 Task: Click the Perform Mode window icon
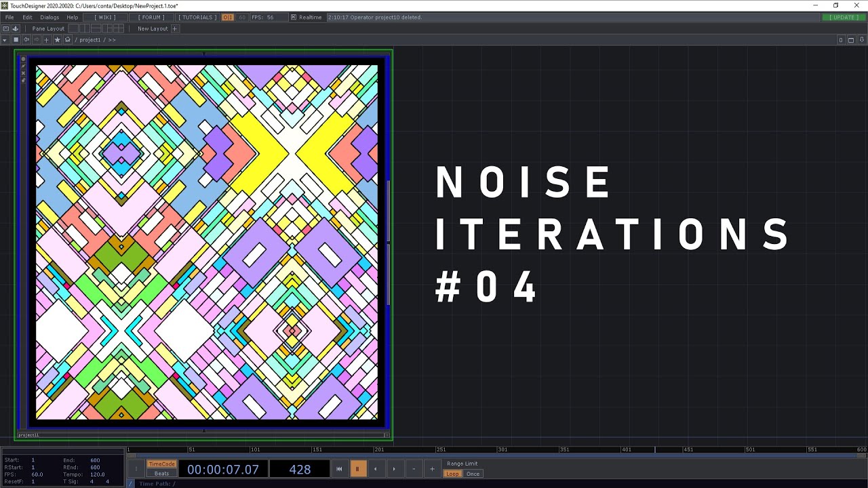tap(6, 28)
